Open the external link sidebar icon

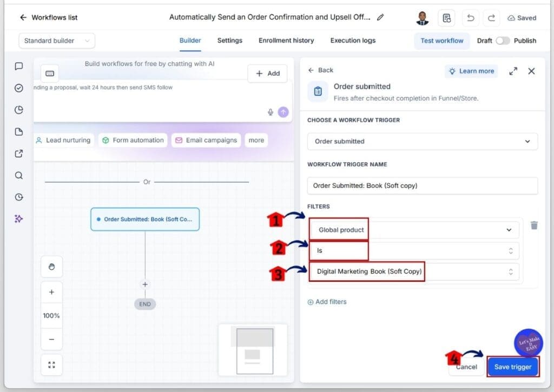[x=19, y=154]
